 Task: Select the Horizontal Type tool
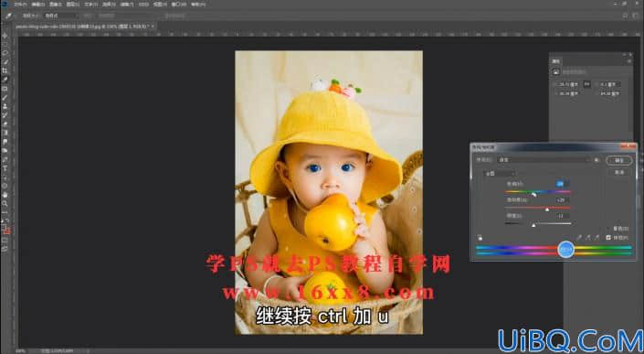[x=5, y=167]
